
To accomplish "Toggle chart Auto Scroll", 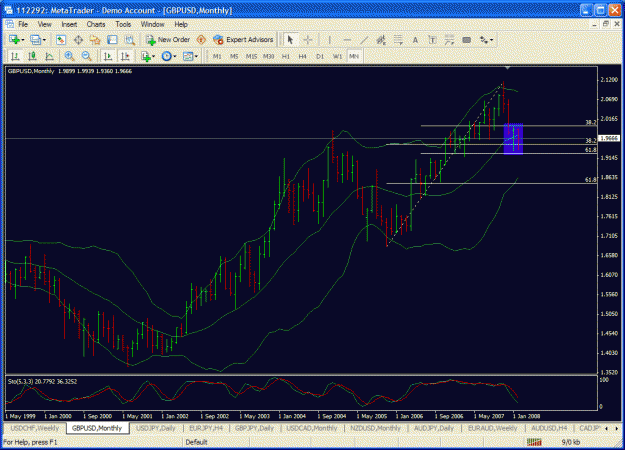I will tap(108, 56).
